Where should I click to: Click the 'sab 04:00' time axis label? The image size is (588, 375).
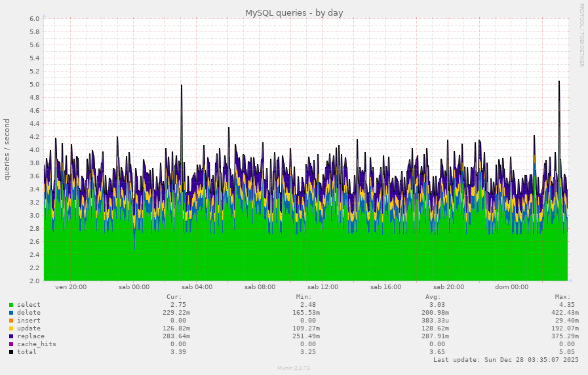click(x=197, y=287)
